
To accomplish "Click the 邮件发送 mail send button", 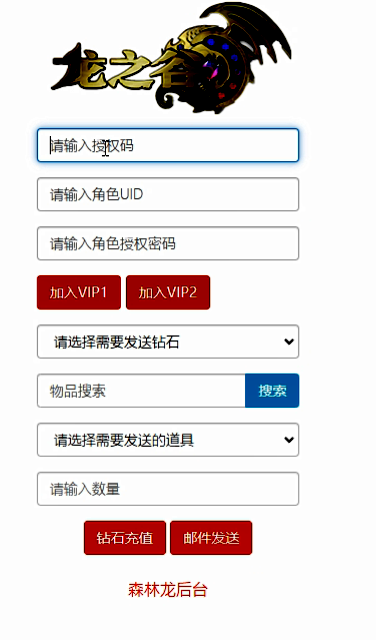I will point(211,538).
